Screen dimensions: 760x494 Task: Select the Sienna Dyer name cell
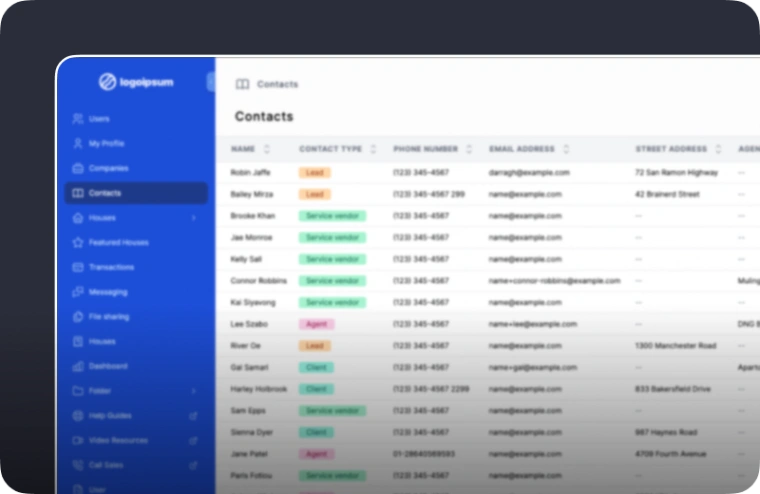(x=252, y=432)
